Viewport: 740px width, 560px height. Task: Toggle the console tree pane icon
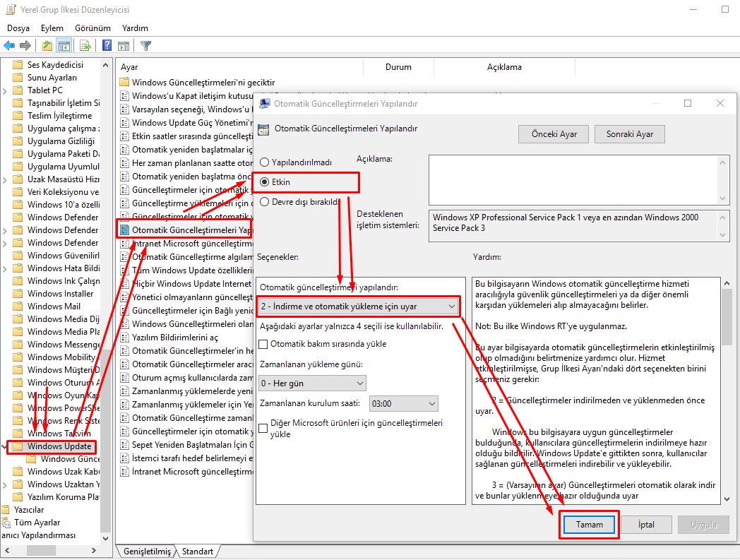pos(64,46)
